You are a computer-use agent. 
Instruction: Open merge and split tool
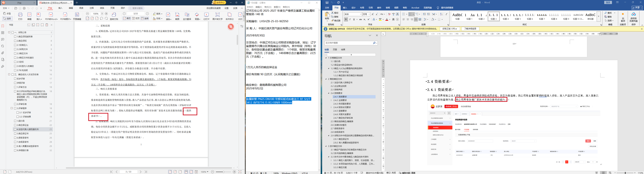229,16
